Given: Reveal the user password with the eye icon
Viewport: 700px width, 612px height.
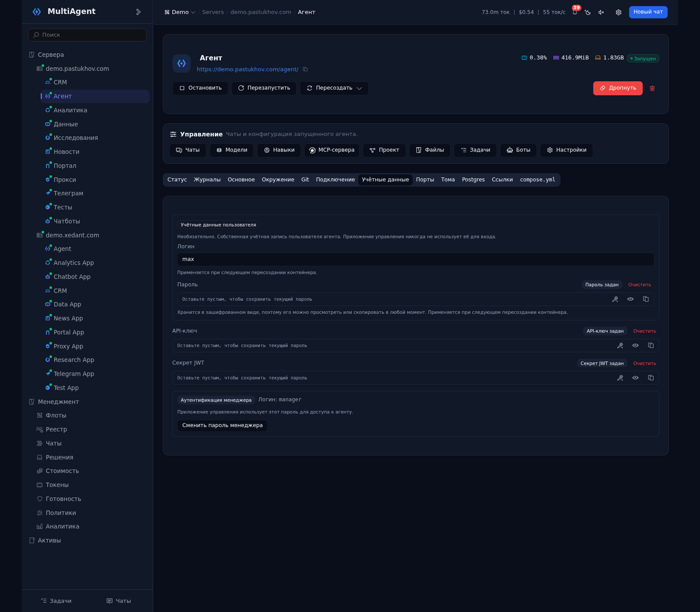Looking at the screenshot, I should click(630, 299).
